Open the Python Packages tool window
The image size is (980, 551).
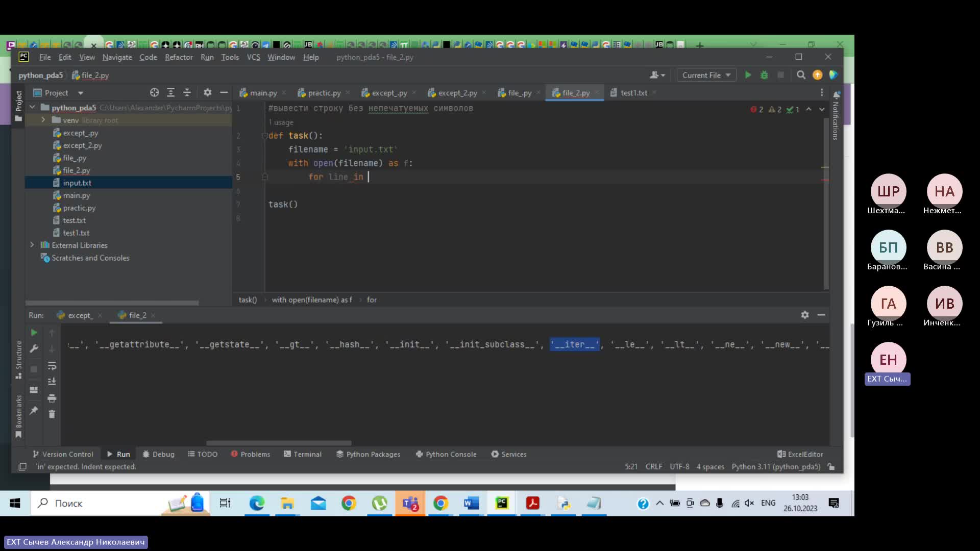[x=368, y=454]
